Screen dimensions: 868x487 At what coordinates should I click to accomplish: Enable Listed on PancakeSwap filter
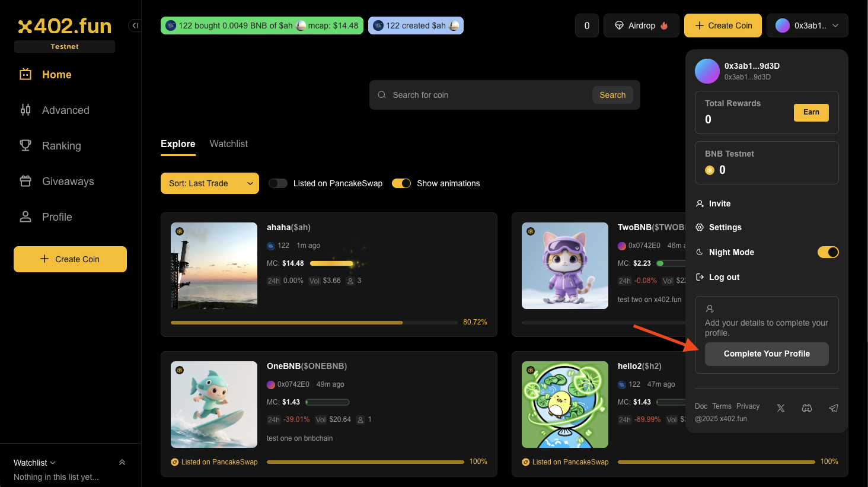(278, 183)
